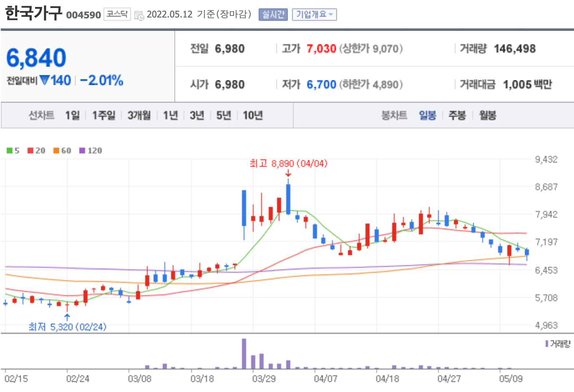This screenshot has width=574, height=392.
Task: Switch to 주봉 weekly candle chart
Action: [457, 115]
